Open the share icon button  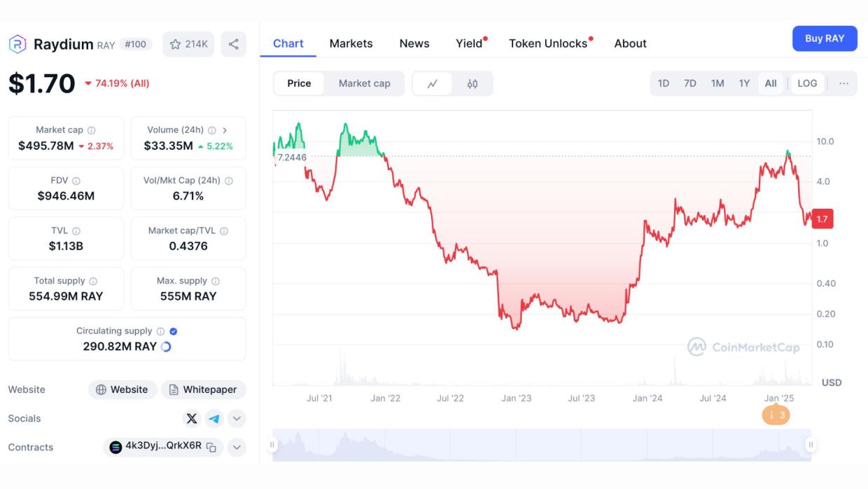coord(234,44)
